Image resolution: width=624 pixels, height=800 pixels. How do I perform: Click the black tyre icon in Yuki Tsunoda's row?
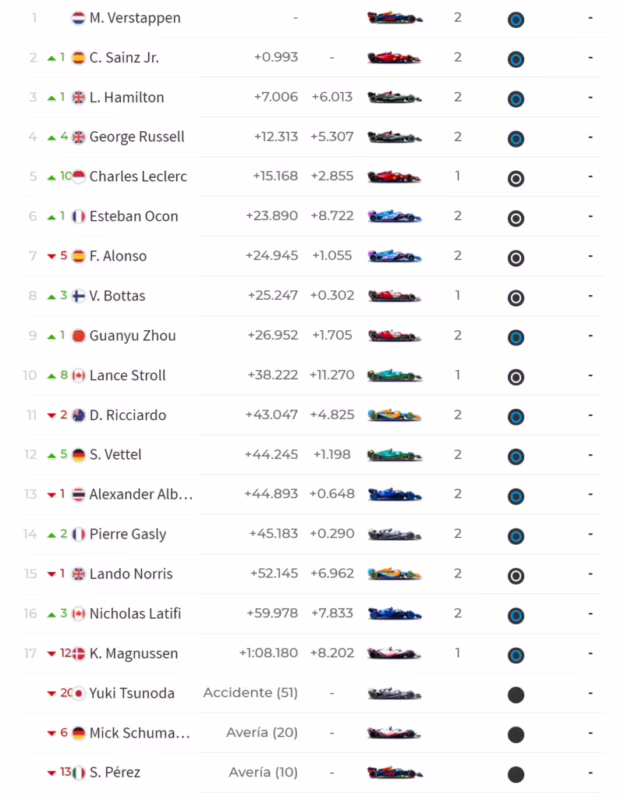tap(516, 694)
